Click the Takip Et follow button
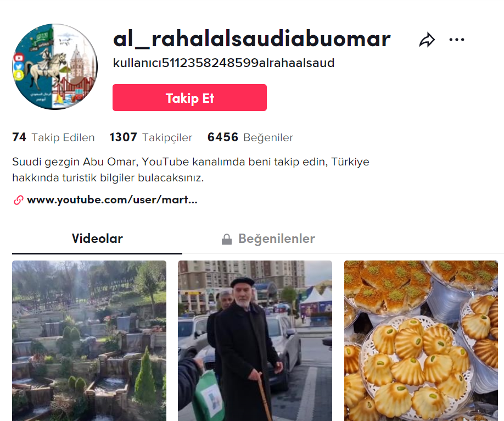 pos(189,97)
